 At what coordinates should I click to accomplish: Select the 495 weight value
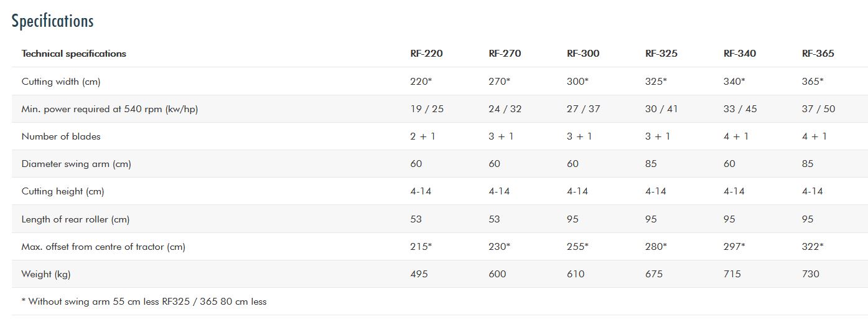(419, 274)
